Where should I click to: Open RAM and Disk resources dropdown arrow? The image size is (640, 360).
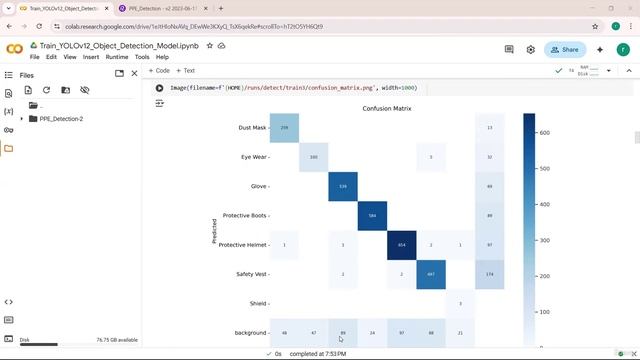click(609, 71)
